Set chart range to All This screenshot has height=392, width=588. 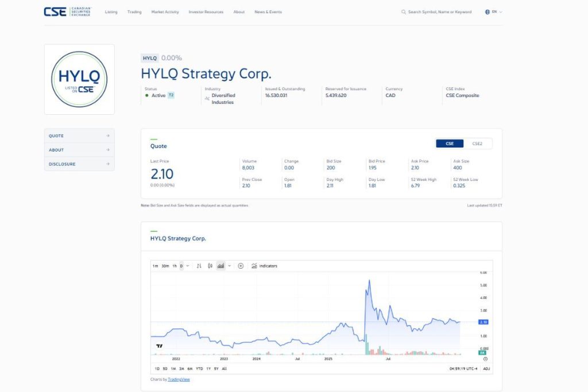tap(225, 369)
